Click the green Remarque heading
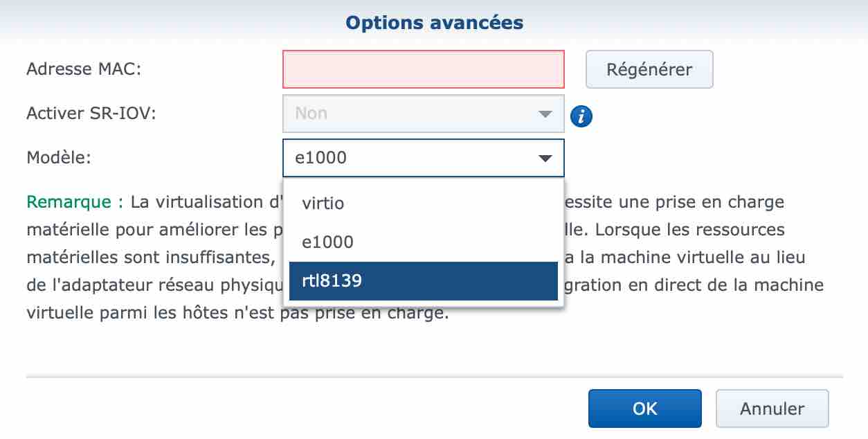Image resolution: width=868 pixels, height=439 pixels. click(x=75, y=202)
